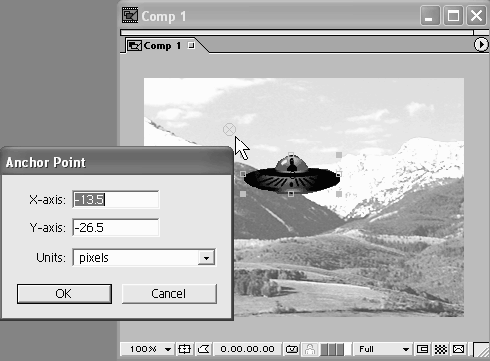Select the Comp 1 tab
Image resolution: width=490 pixels, height=361 pixels.
[x=161, y=45]
